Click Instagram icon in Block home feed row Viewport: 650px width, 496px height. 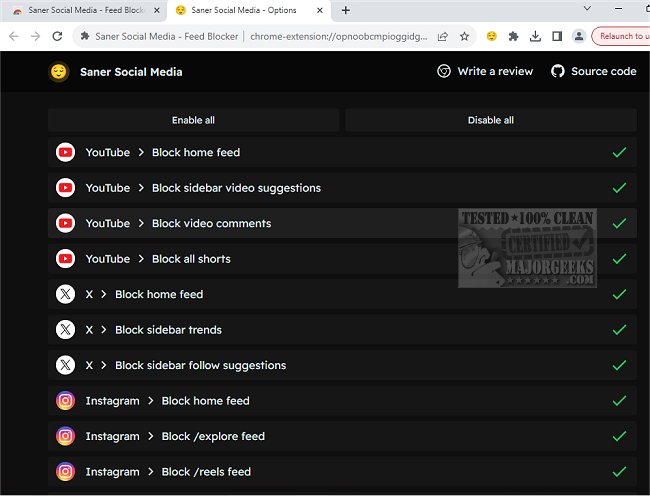pyautogui.click(x=65, y=401)
